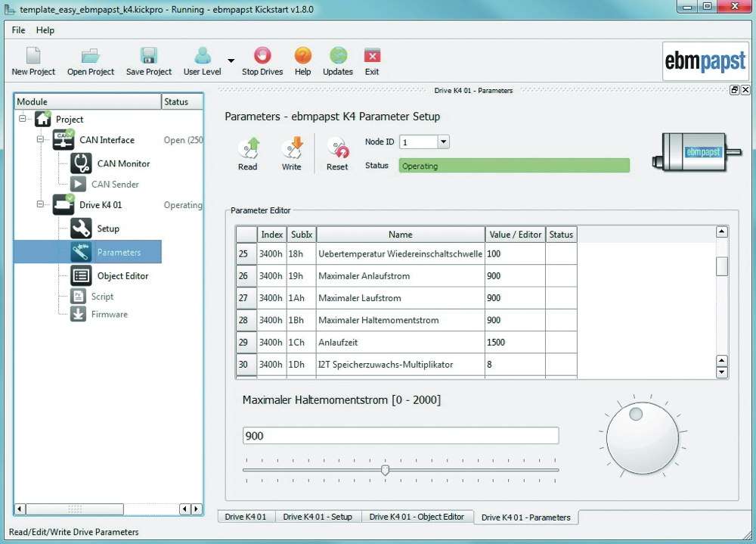The image size is (756, 544).
Task: Select the Drive K4 01 module icon
Action: (x=64, y=205)
